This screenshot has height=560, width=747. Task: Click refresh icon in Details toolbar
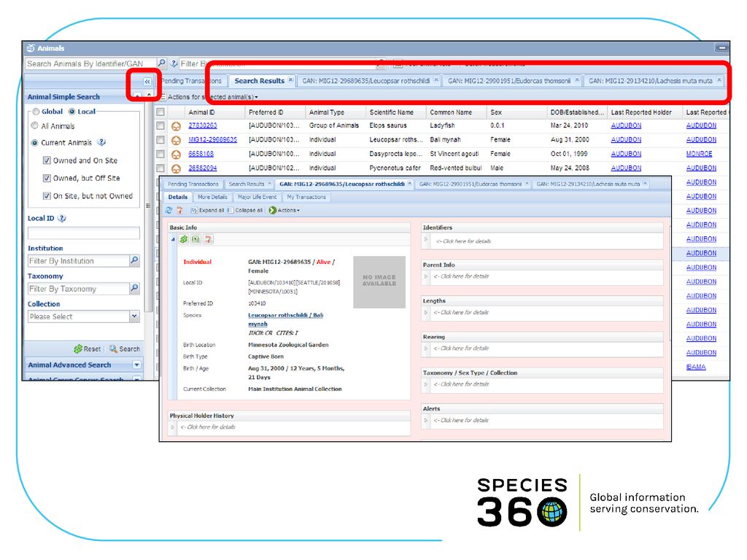[169, 210]
